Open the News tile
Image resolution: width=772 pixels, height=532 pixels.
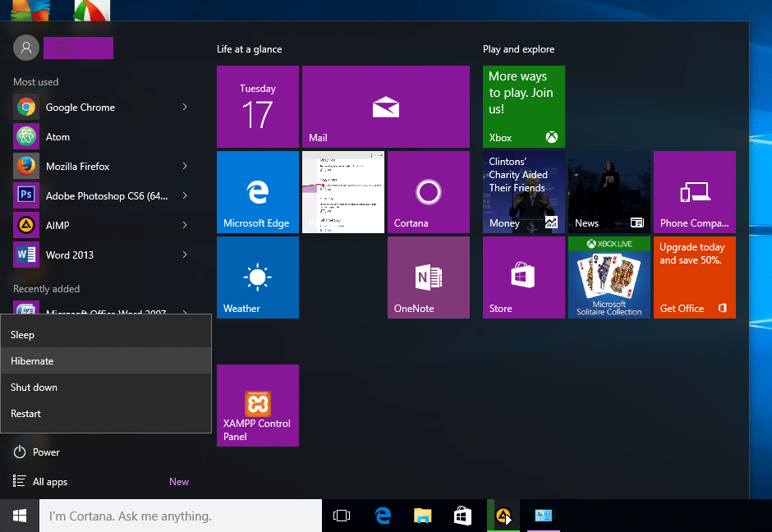[609, 192]
